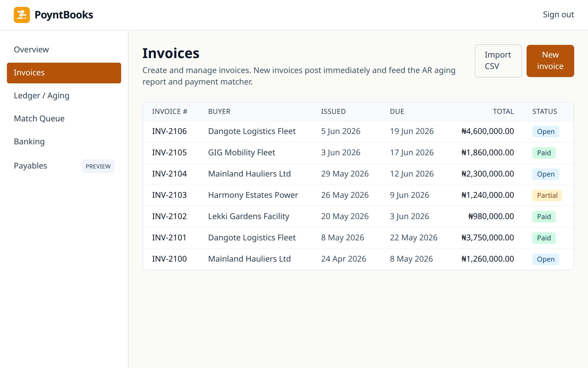Open invoice INV-2106
The image size is (588, 368).
pyautogui.click(x=169, y=131)
